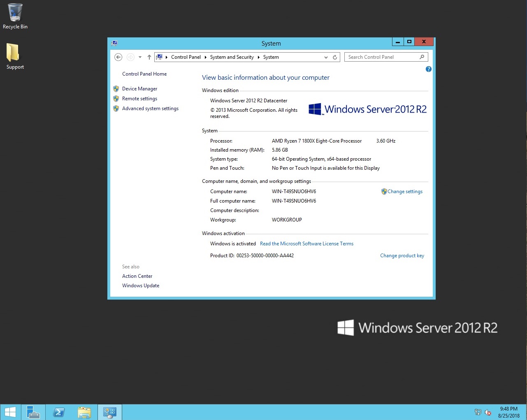Click the System window title bar icon
Image resolution: width=527 pixels, height=420 pixels.
[114, 43]
